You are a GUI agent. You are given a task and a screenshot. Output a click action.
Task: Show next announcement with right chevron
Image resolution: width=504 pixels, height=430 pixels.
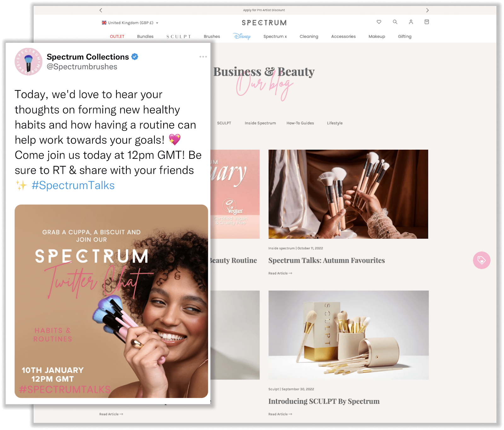(427, 10)
